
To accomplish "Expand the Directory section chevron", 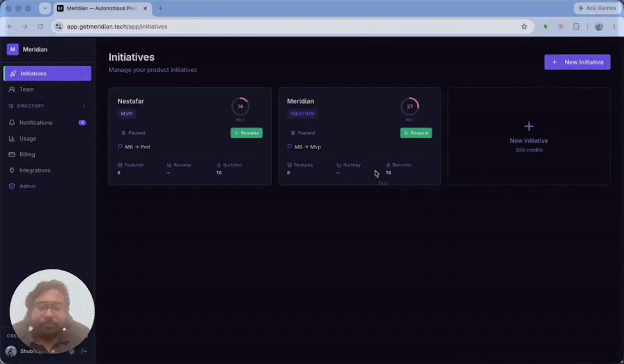I will tap(83, 106).
